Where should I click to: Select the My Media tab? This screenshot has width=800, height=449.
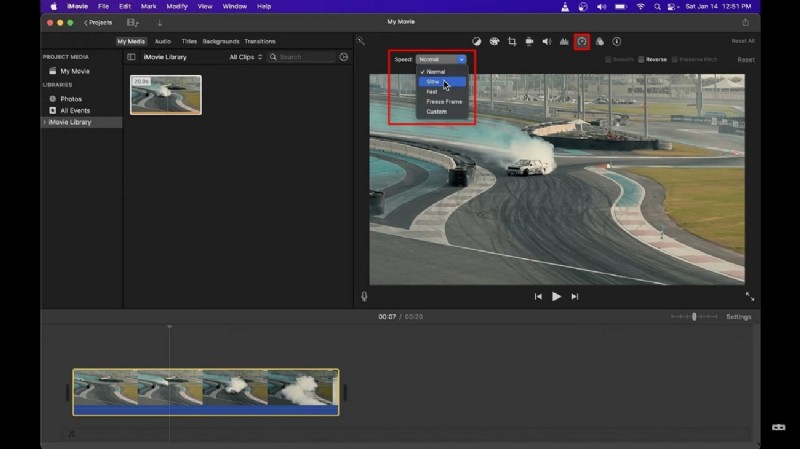tap(131, 41)
